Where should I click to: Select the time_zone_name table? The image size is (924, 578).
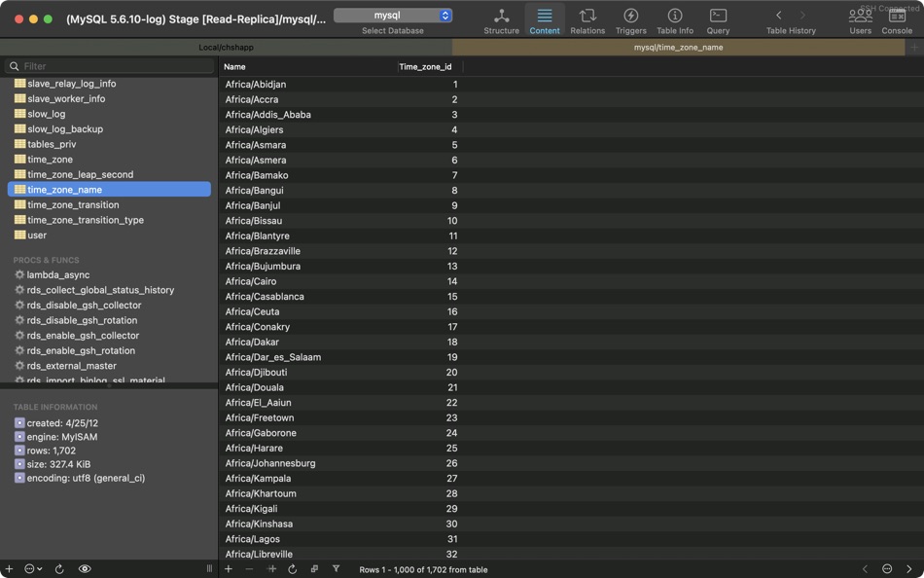[x=109, y=190]
